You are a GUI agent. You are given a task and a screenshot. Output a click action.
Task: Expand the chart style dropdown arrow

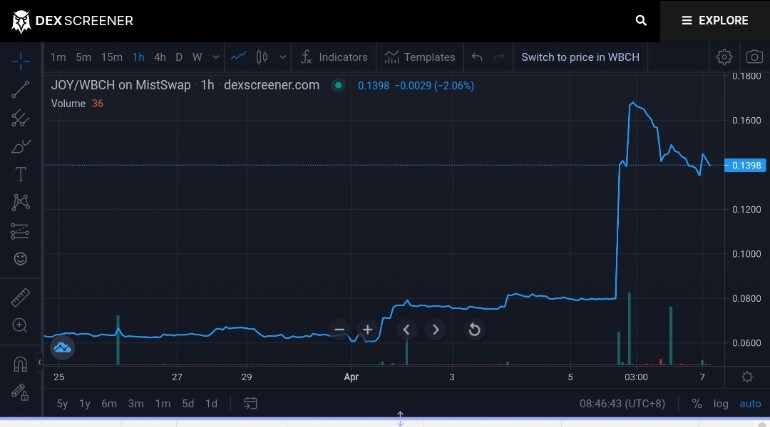[282, 57]
